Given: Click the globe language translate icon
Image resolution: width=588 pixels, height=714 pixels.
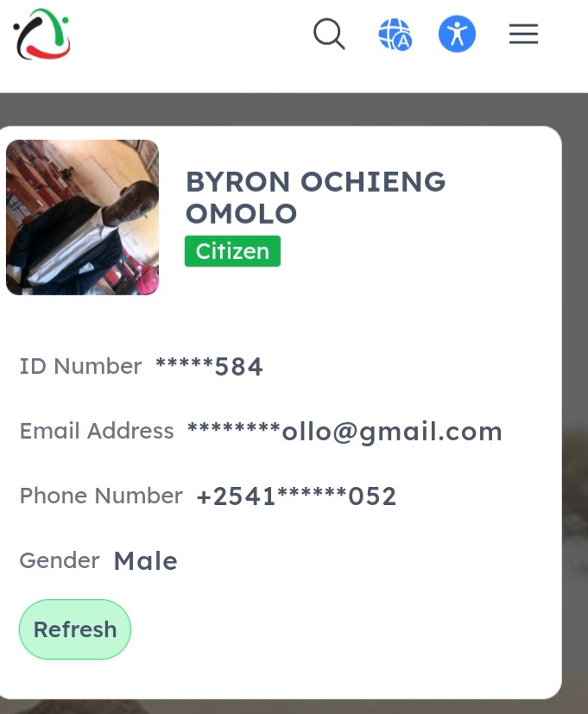Looking at the screenshot, I should (395, 35).
